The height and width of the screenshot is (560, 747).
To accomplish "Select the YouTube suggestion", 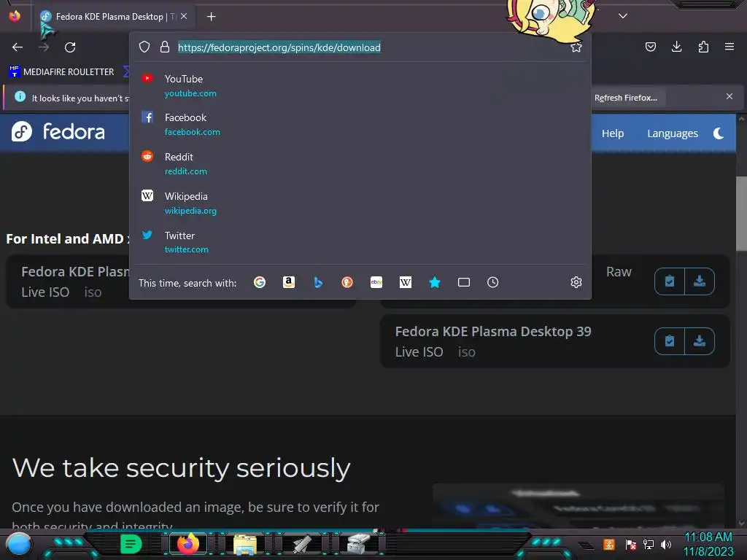I will click(x=360, y=86).
